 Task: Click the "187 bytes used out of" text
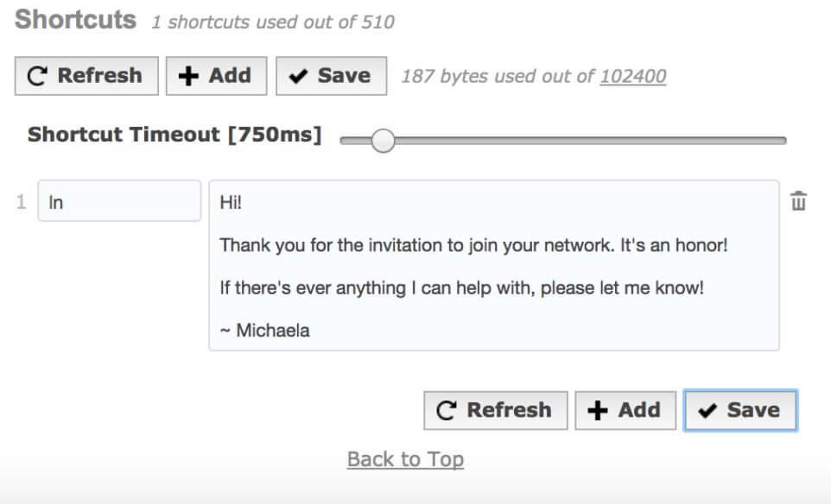498,76
